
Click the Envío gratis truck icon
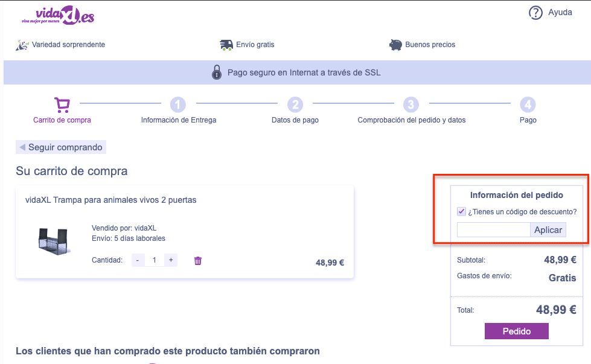(x=227, y=45)
